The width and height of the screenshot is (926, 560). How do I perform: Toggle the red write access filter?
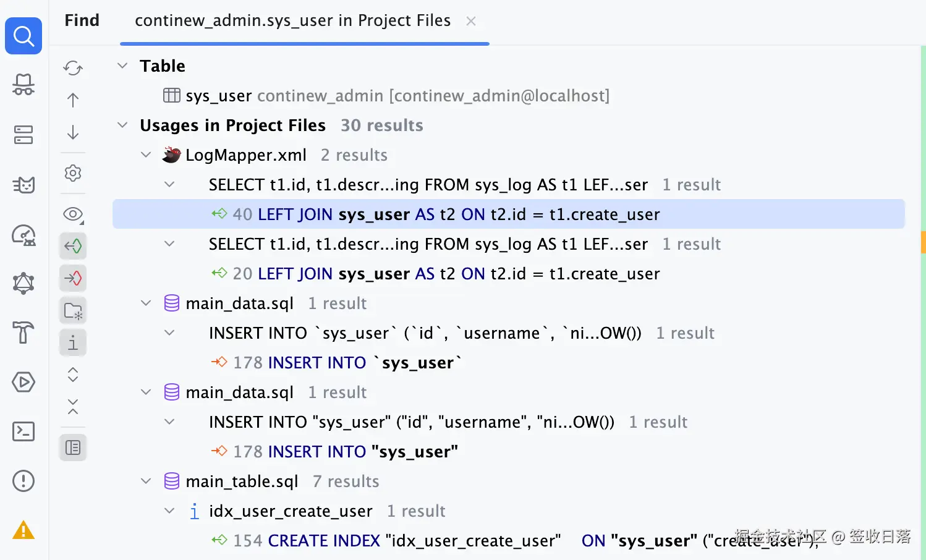[73, 278]
